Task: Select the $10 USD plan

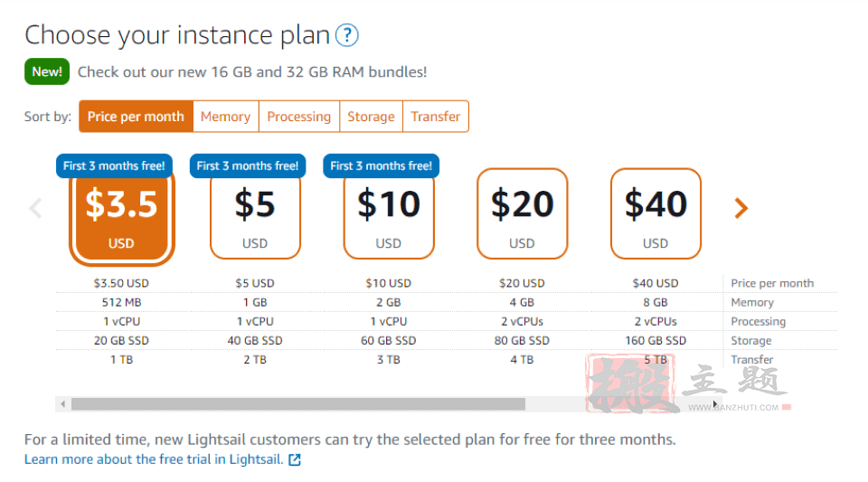Action: [389, 216]
